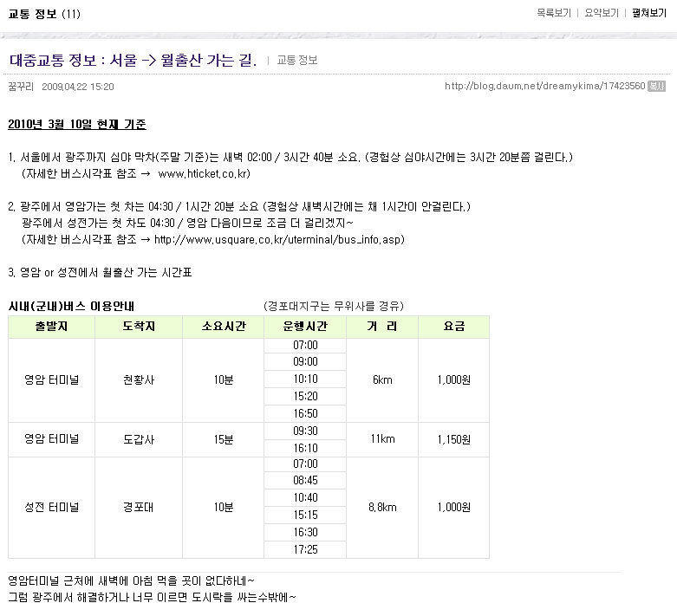Screen dimensions: 677x616
Task: Select the 펼쳐보기 expanded view
Action: (649, 13)
